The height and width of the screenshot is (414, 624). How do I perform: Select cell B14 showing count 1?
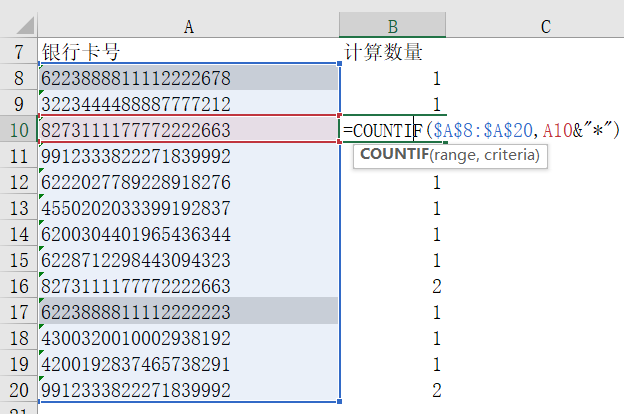(x=392, y=233)
